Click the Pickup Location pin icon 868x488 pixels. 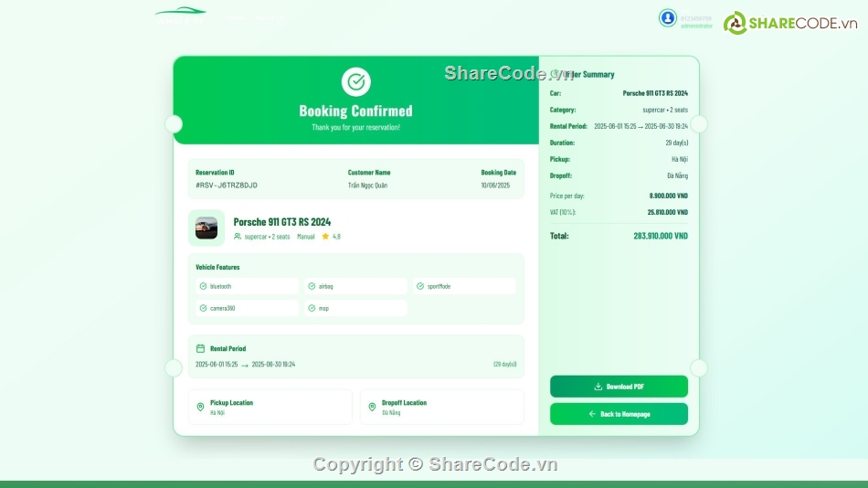click(201, 407)
